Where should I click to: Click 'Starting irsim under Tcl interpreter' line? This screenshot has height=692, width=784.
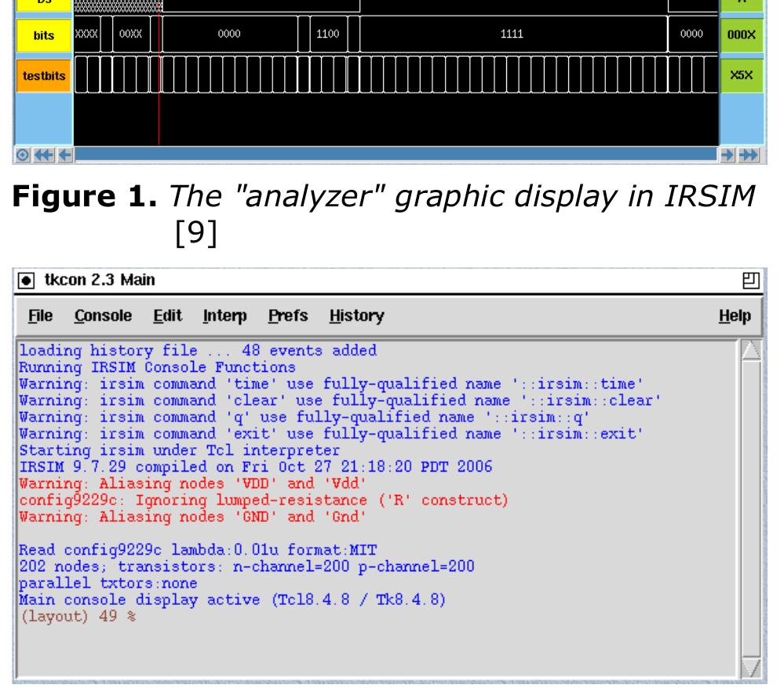pos(180,450)
